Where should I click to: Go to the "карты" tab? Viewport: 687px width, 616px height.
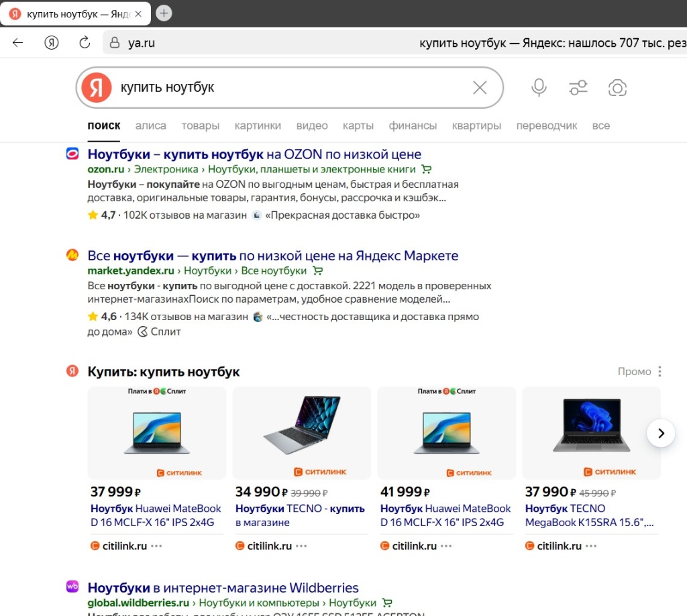358,125
